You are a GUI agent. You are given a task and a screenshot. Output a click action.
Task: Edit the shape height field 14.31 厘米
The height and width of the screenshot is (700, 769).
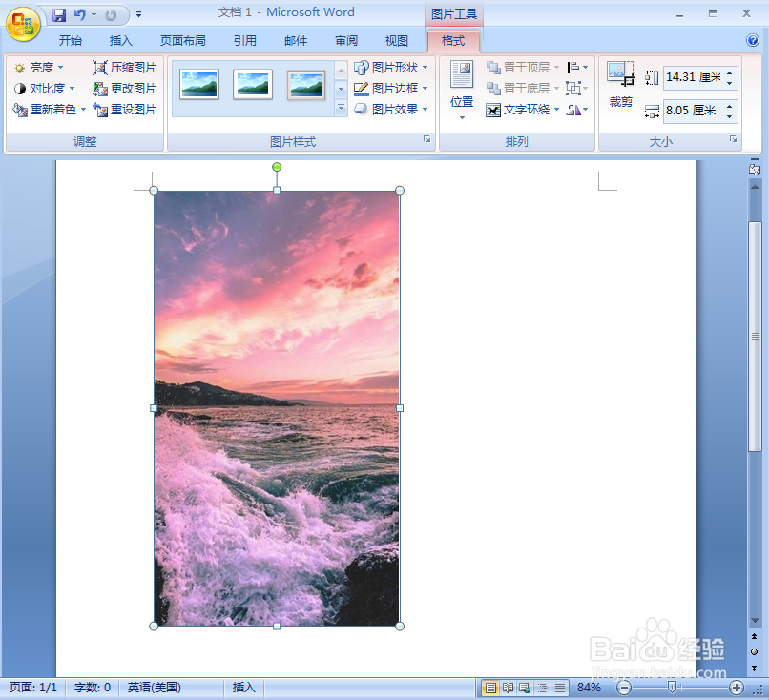[x=693, y=77]
